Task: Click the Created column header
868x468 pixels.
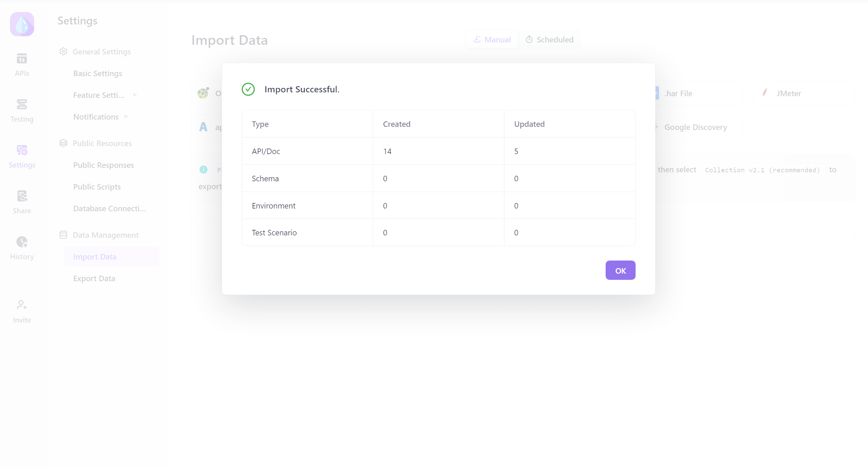Action: click(397, 124)
